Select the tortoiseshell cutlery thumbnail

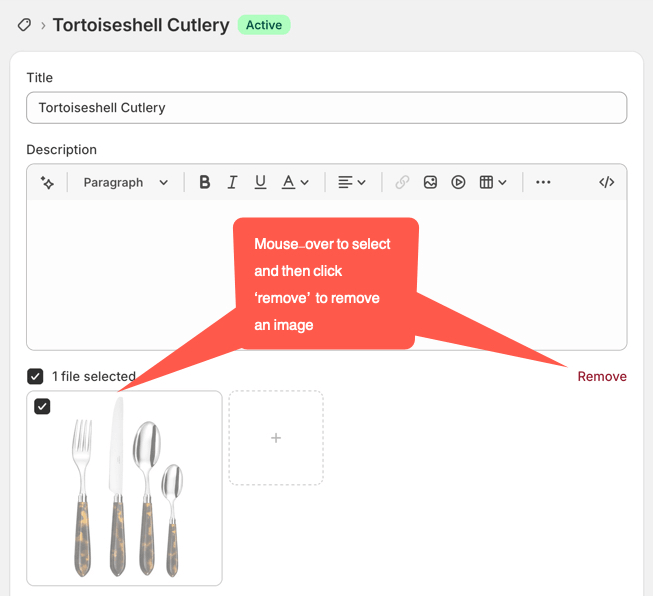click(x=125, y=489)
